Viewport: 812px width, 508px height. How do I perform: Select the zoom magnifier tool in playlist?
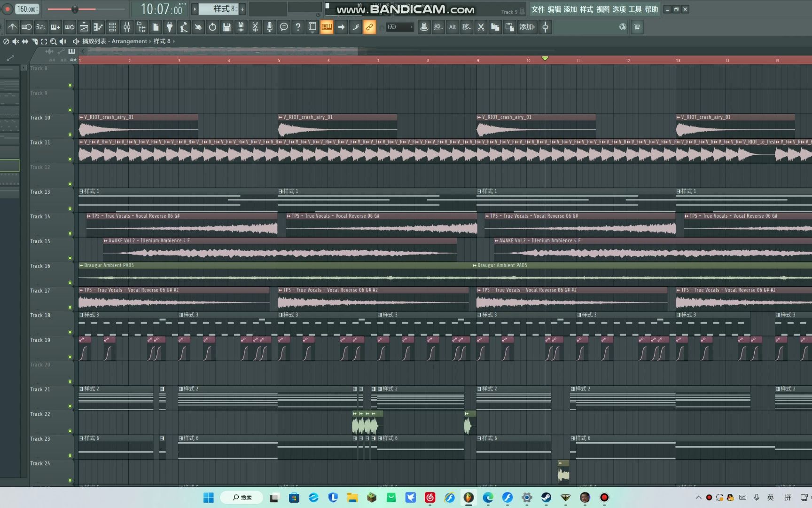[53, 41]
